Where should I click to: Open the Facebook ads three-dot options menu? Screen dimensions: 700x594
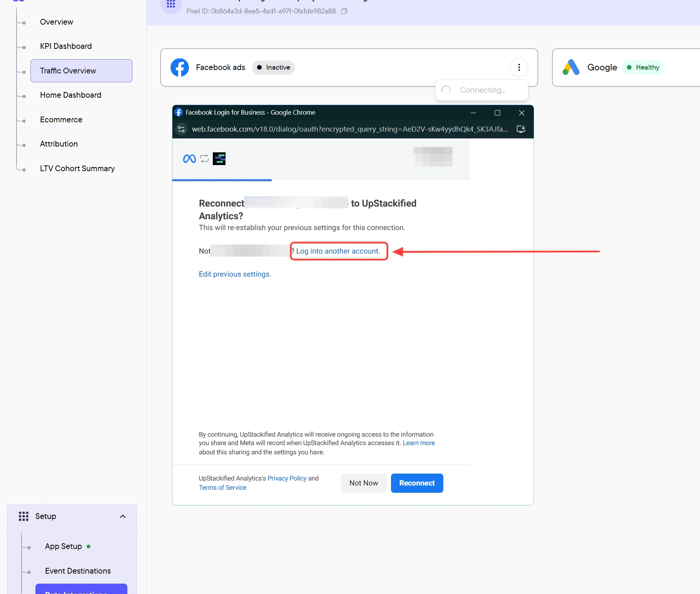coord(519,67)
